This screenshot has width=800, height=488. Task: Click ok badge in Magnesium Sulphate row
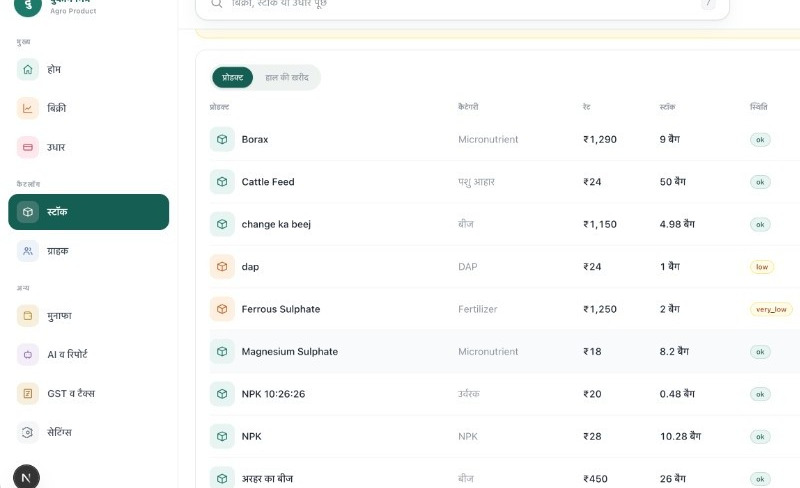coord(760,352)
